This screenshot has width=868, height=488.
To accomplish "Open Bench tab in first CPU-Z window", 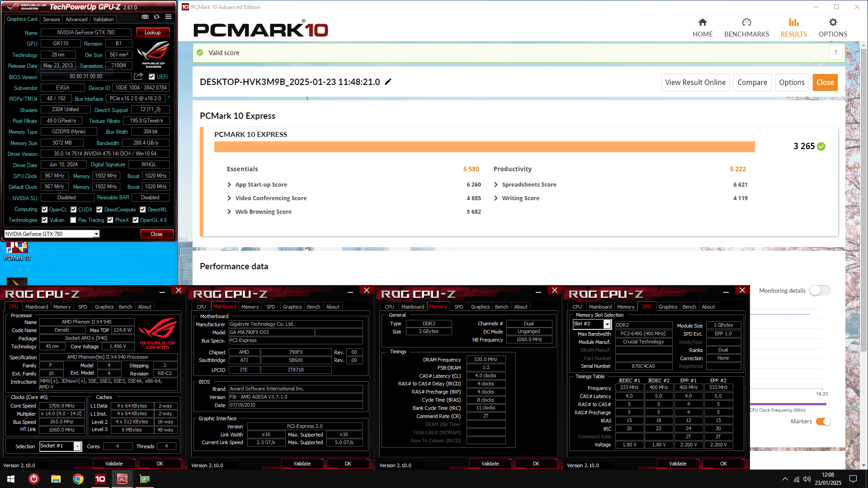I will coord(126,307).
